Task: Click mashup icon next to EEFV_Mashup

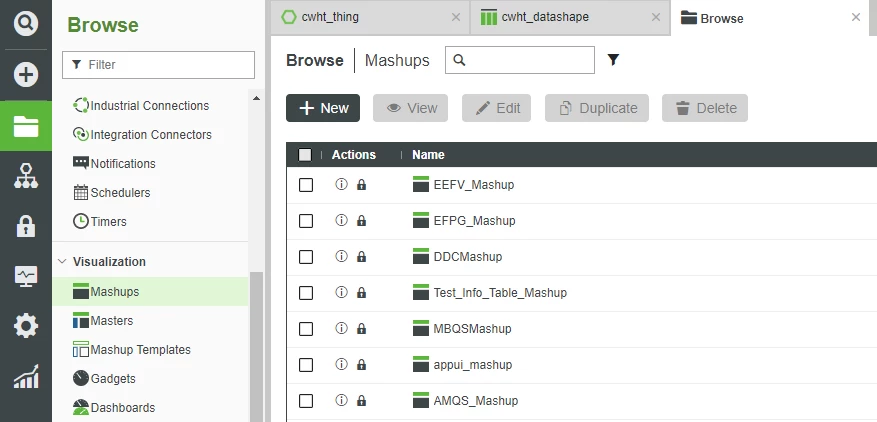Action: (x=421, y=184)
